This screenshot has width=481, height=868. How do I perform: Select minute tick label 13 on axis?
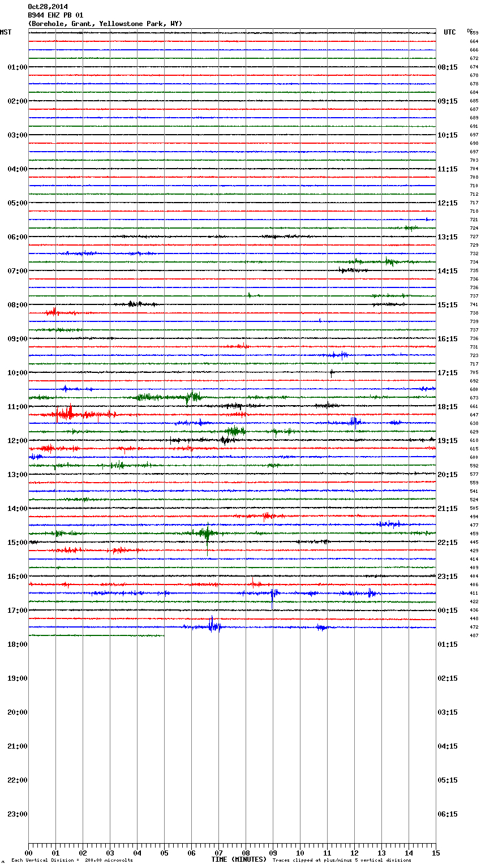click(381, 853)
